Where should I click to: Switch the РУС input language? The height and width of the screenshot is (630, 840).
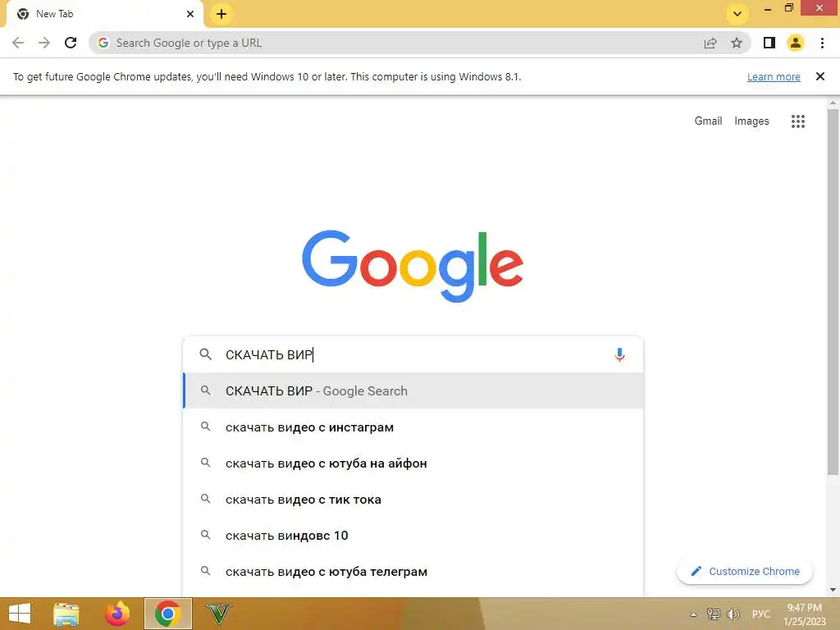click(x=760, y=614)
